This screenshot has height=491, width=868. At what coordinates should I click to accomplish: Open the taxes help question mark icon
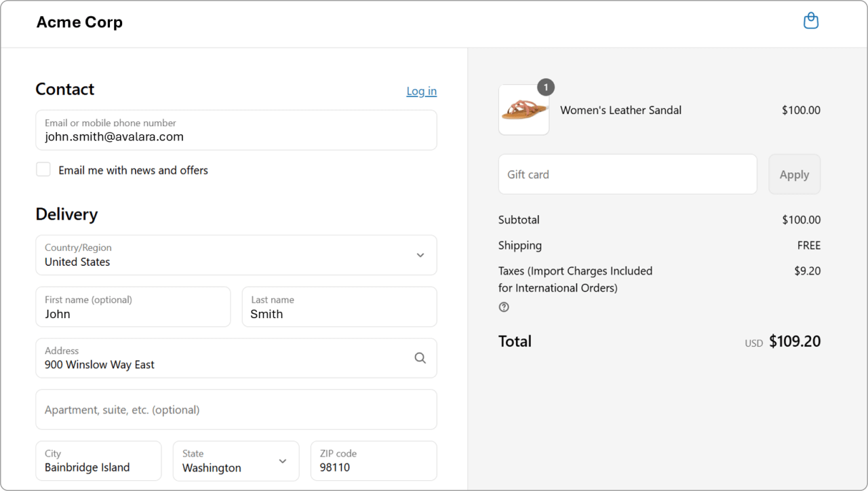click(503, 307)
